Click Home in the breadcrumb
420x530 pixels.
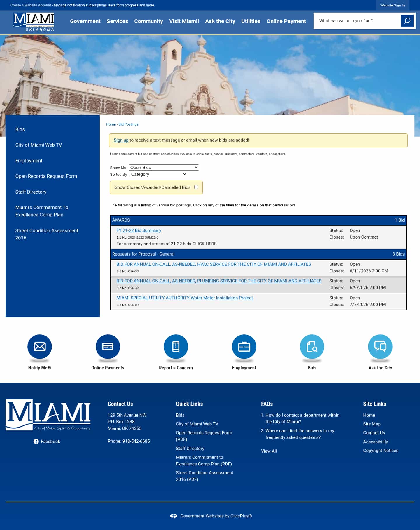(x=111, y=124)
